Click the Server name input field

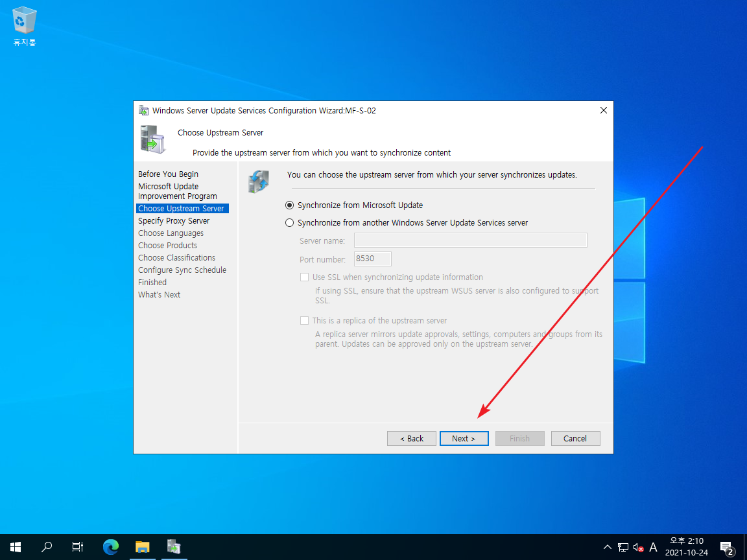(471, 240)
